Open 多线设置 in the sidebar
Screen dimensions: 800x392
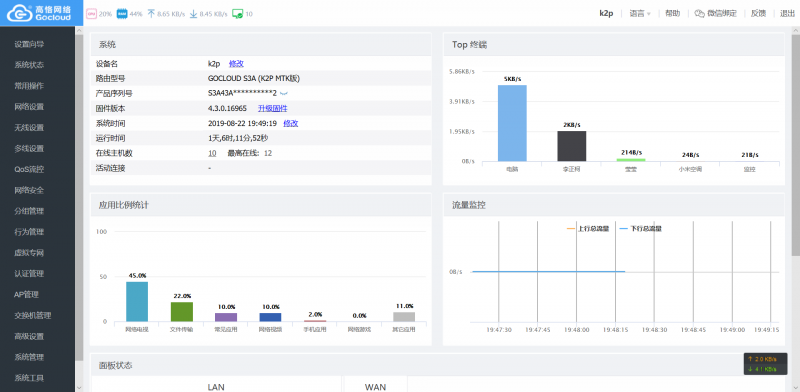[29, 149]
